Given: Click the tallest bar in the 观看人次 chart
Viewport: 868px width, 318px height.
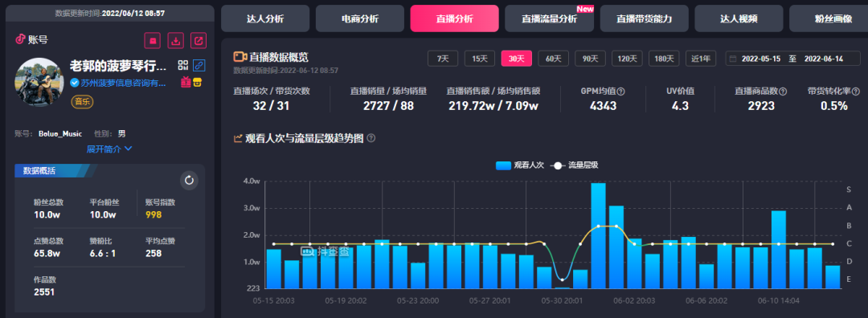Looking at the screenshot, I should click(598, 235).
